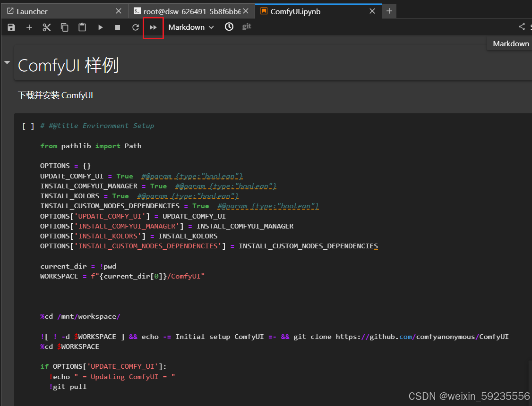Click the %cd /mnt/workspace/ line
This screenshot has height=406, width=532.
pos(80,316)
